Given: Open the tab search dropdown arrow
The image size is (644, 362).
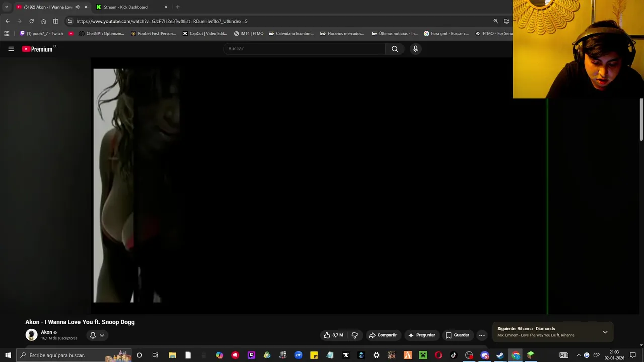Looking at the screenshot, I should point(7,7).
